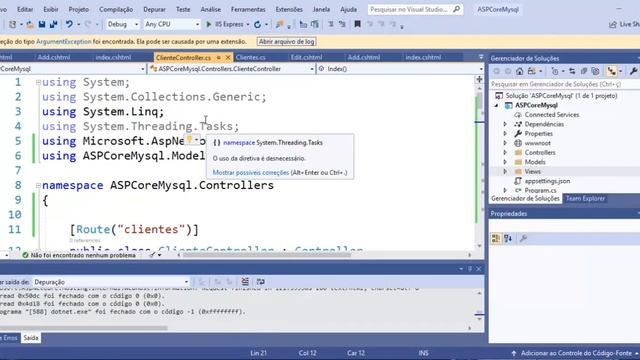Click Adicionar ao Controle do Código-Fonte
The image size is (640, 360).
click(x=575, y=353)
